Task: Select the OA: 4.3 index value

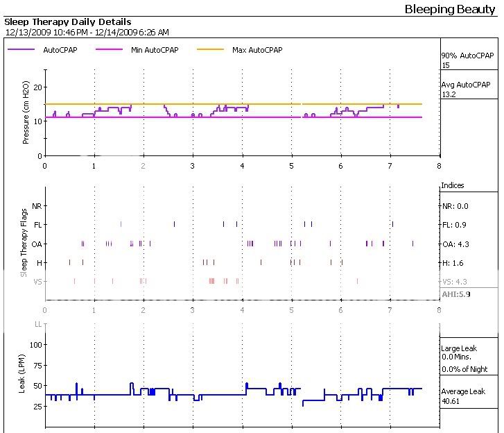Action: [x=455, y=244]
